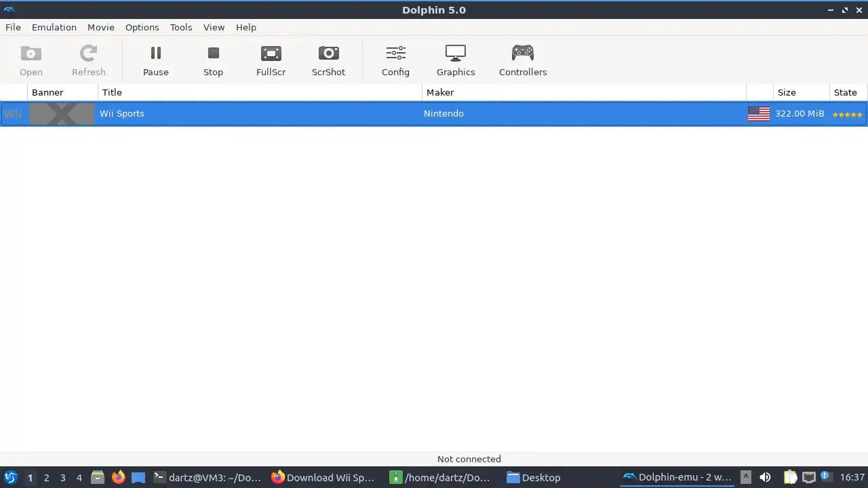Open the Movie menu
The height and width of the screenshot is (488, 868).
point(100,27)
